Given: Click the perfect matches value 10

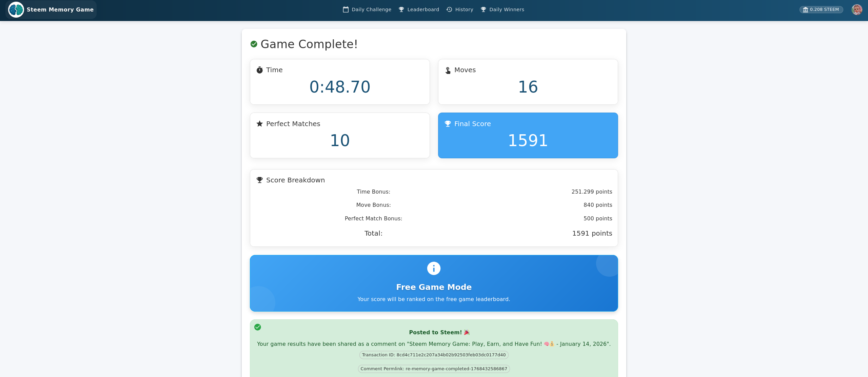Looking at the screenshot, I should (340, 140).
